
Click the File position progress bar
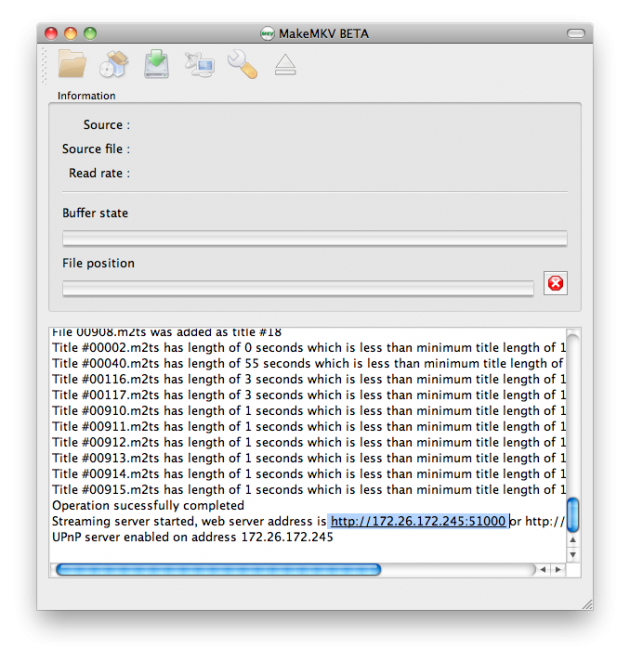(x=298, y=288)
